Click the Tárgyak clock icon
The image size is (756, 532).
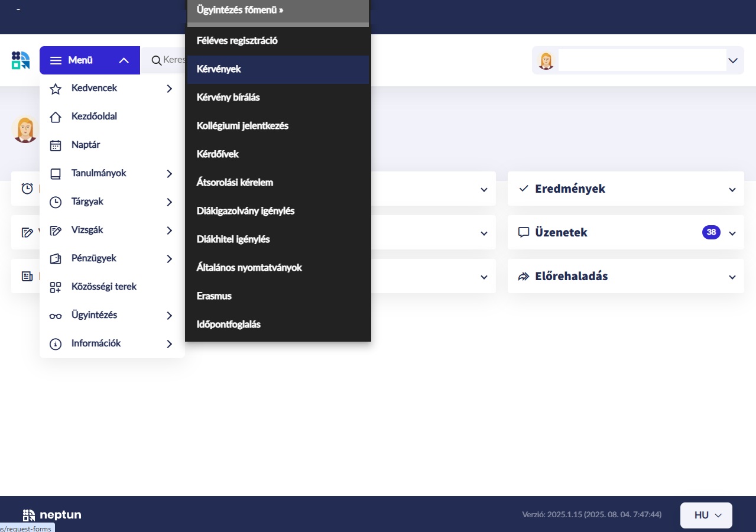pos(56,202)
